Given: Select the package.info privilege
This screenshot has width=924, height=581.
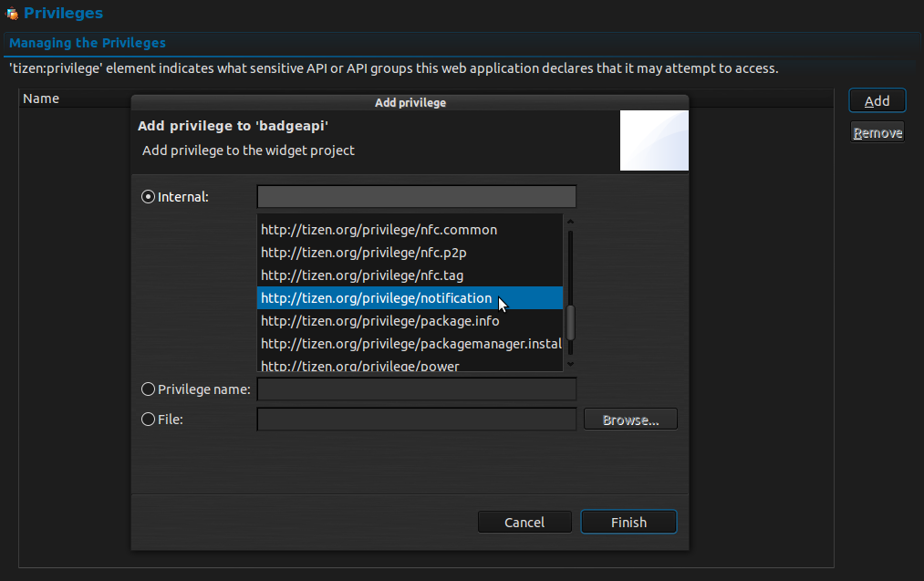Looking at the screenshot, I should pyautogui.click(x=379, y=321).
